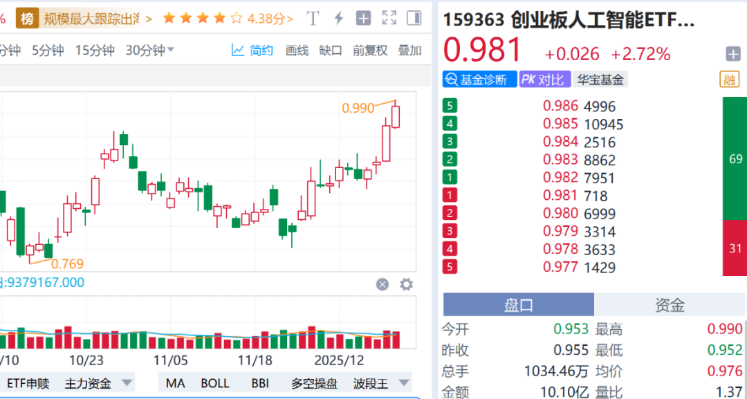Select 前复权 price adjustment
Viewport: 747px width, 399px height.
click(370, 50)
